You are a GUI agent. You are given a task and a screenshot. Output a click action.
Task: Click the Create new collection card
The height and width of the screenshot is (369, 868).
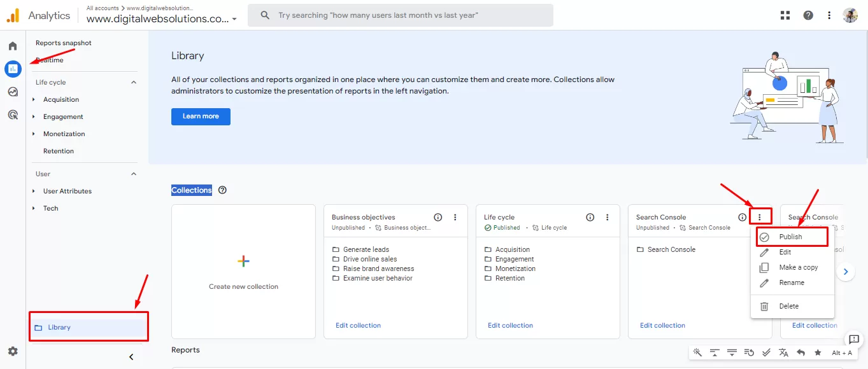point(243,272)
